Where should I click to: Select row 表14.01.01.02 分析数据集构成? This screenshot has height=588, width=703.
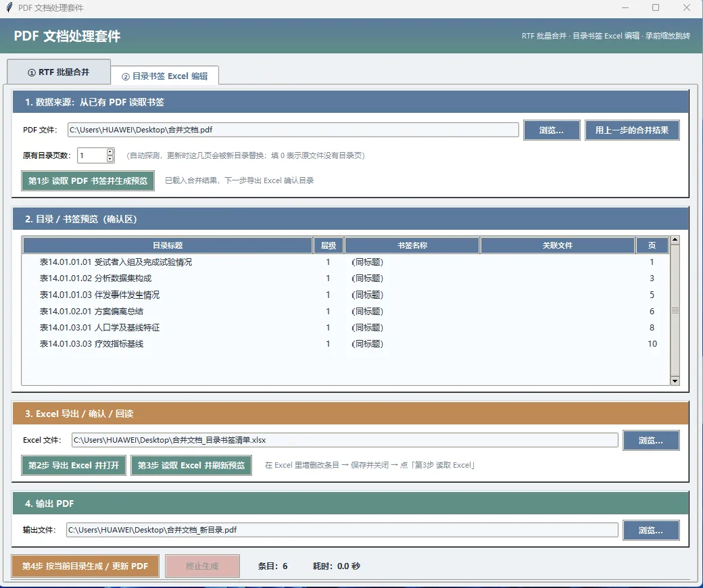[345, 278]
